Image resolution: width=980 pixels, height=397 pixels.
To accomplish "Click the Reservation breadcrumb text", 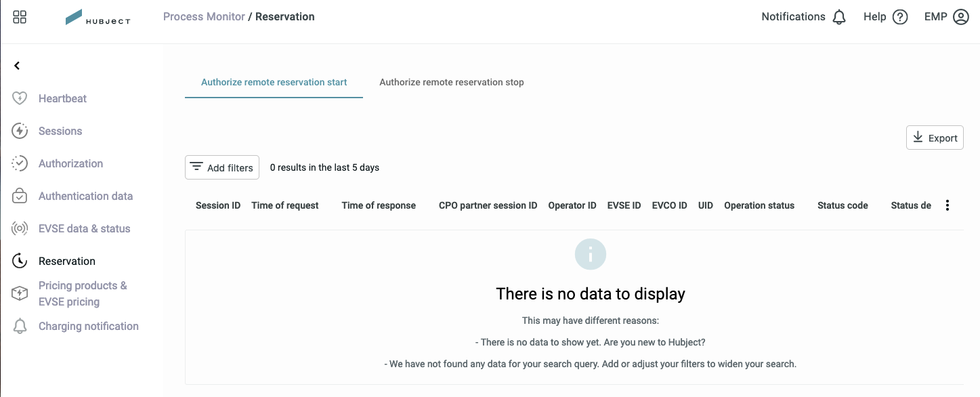I will [x=285, y=16].
